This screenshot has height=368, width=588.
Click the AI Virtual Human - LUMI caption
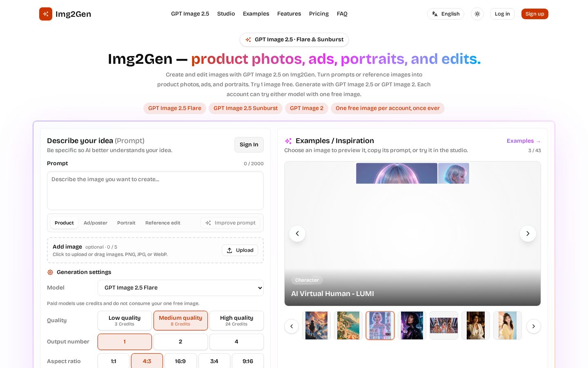332,294
